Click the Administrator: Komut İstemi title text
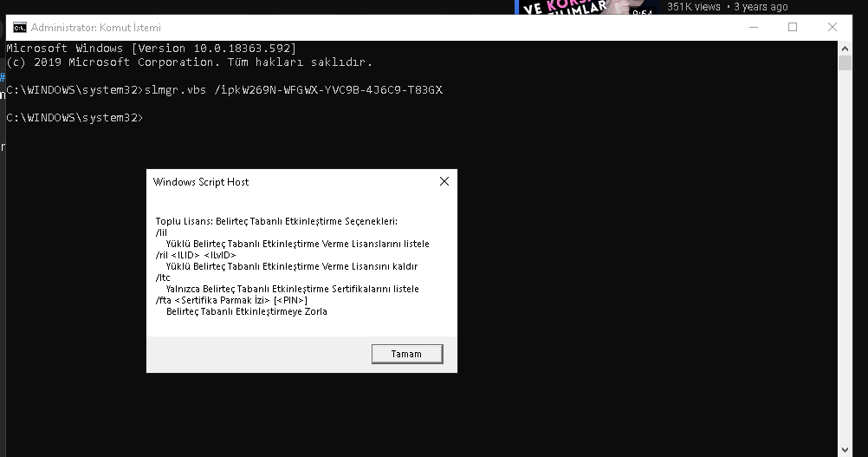The height and width of the screenshot is (457, 868). point(96,28)
